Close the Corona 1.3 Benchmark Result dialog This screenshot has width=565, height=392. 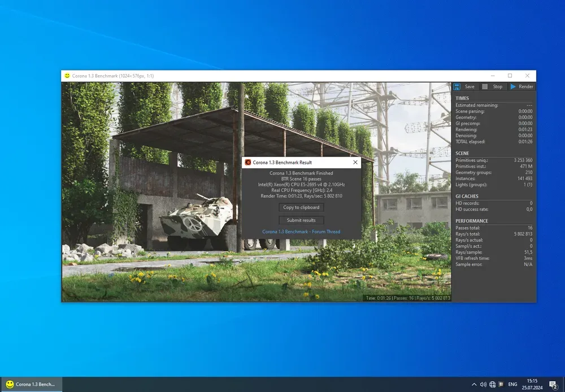(x=355, y=162)
